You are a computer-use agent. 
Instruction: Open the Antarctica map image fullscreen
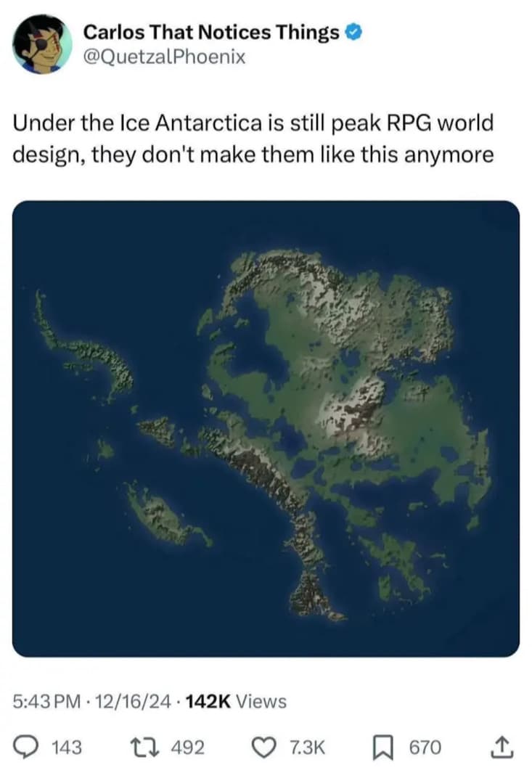coord(266,435)
